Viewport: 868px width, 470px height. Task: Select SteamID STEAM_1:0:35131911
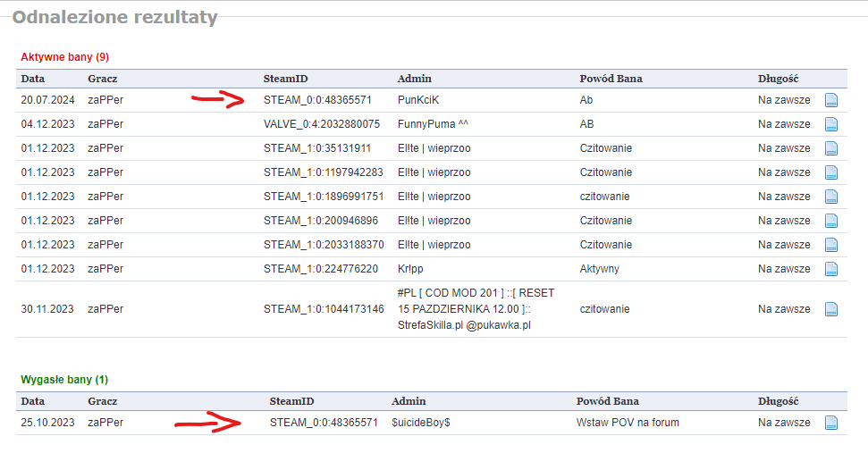(317, 148)
